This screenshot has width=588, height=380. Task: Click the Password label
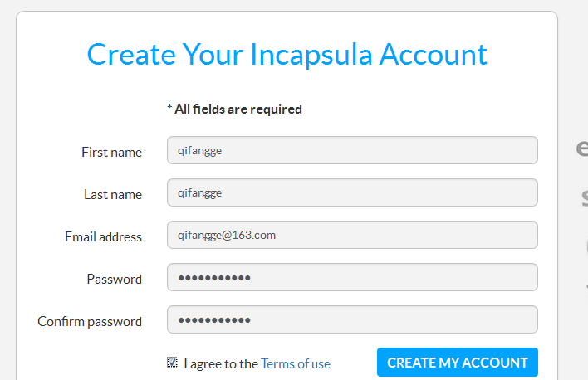tap(115, 280)
